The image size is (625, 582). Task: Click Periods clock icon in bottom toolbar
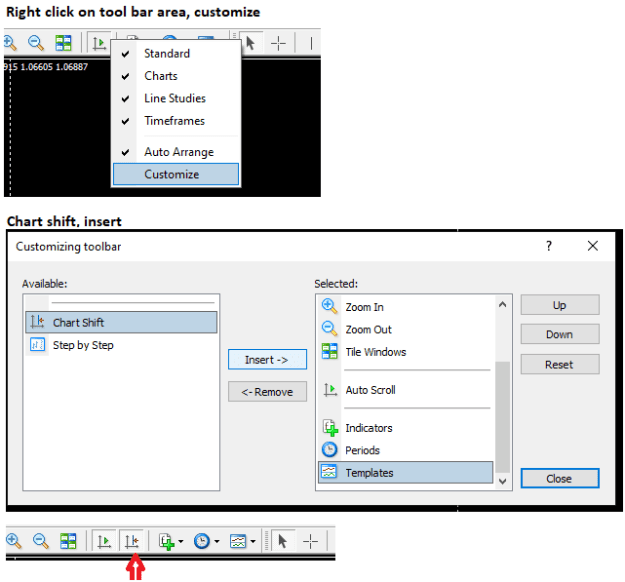(202, 541)
